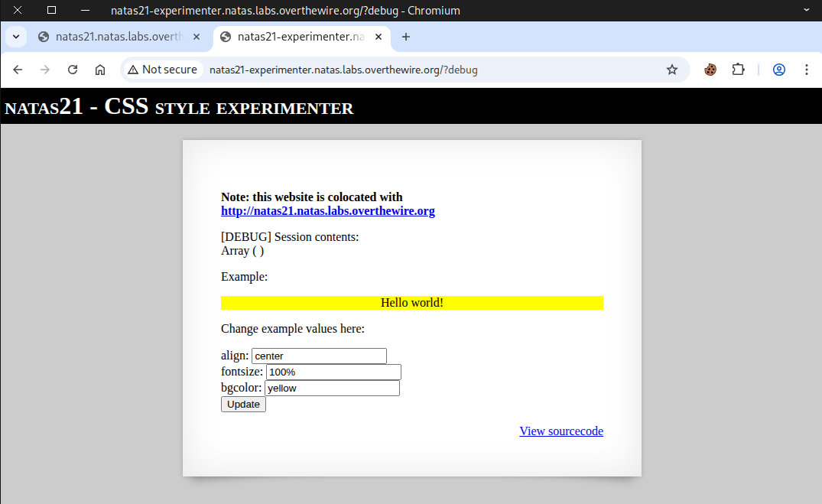Open the cookie extension icon
The height and width of the screenshot is (504, 822).
pos(710,70)
